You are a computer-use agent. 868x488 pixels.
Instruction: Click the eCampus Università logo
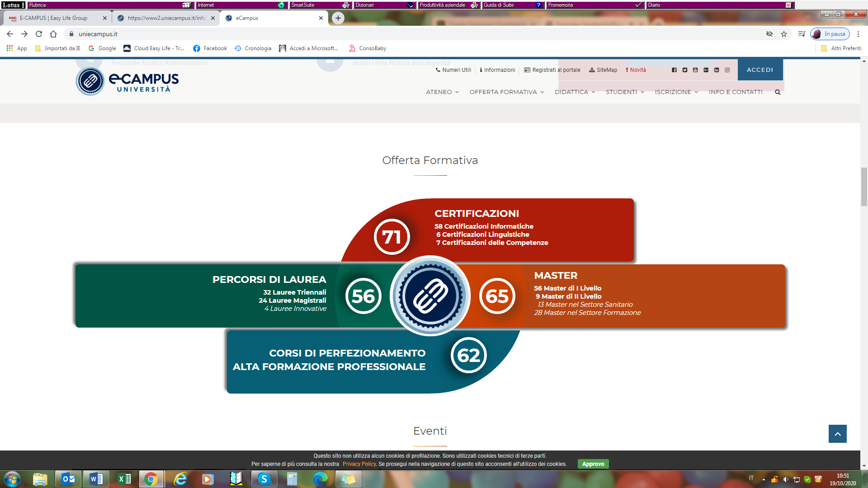[x=127, y=81]
